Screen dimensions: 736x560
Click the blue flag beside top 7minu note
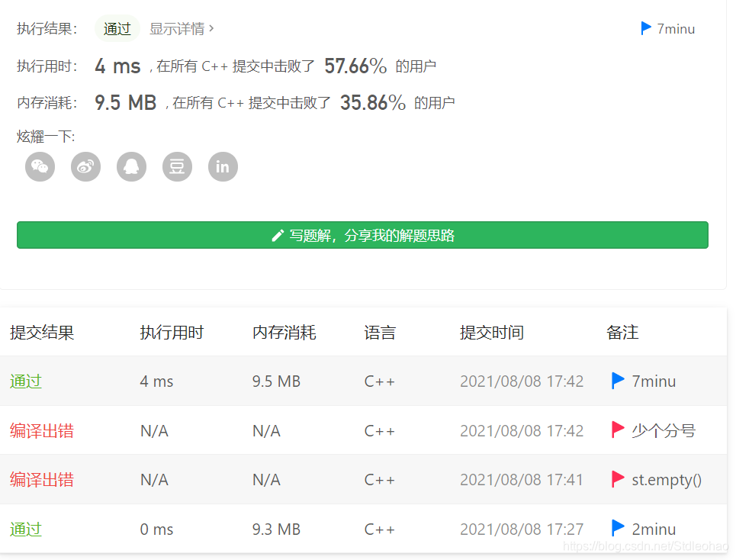pyautogui.click(x=646, y=29)
